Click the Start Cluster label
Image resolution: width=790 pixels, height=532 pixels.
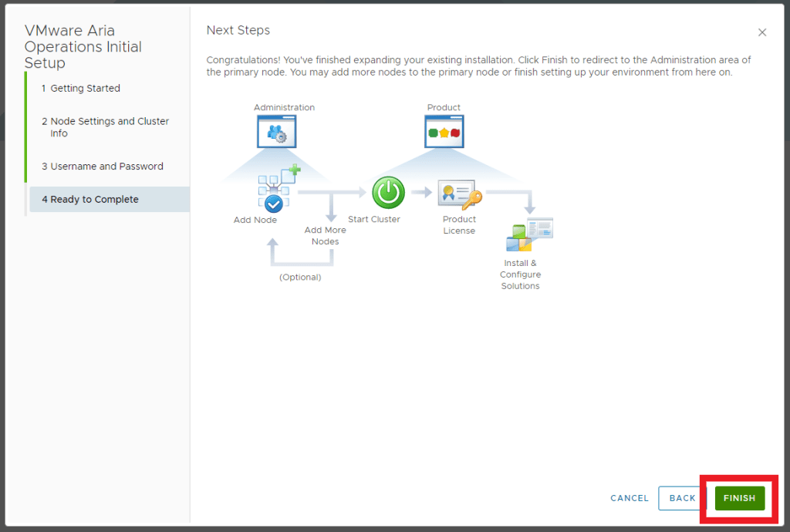[374, 220]
